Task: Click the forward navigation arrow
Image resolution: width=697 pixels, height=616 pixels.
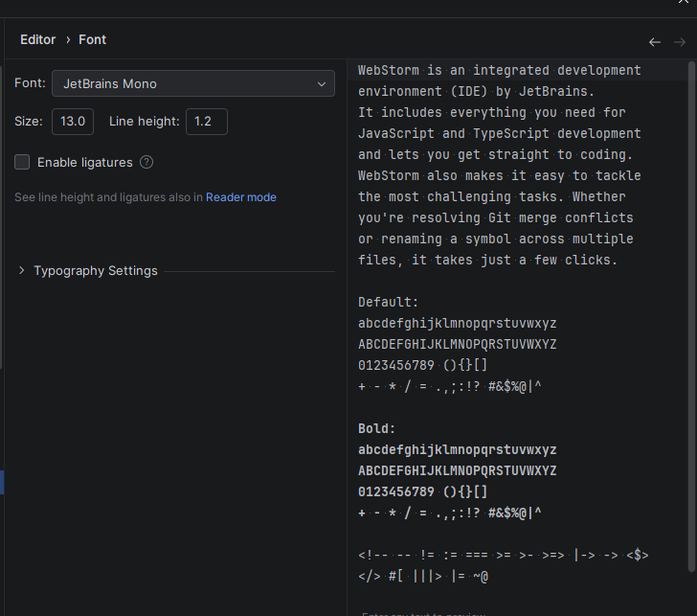Action: [680, 42]
